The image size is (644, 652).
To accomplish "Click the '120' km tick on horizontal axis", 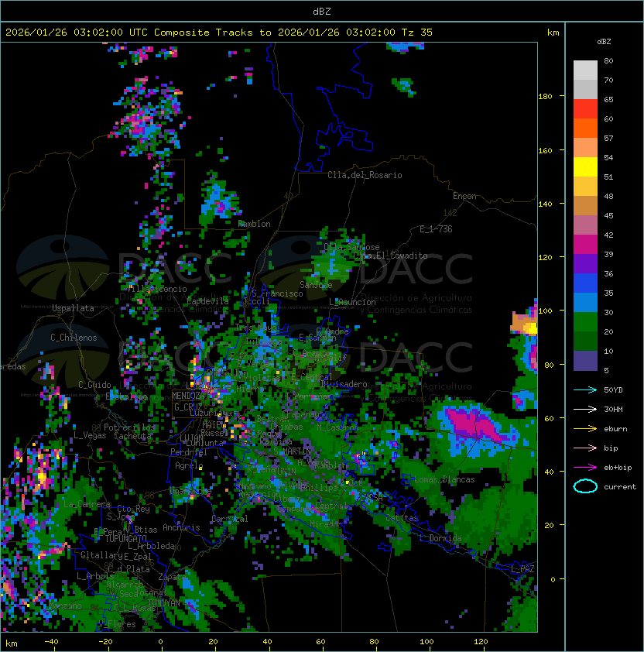I will (x=481, y=641).
